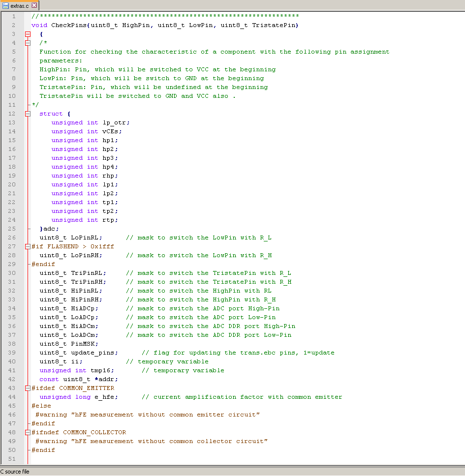
Task: Collapse the function body fold at line 3
Action: (x=28, y=34)
